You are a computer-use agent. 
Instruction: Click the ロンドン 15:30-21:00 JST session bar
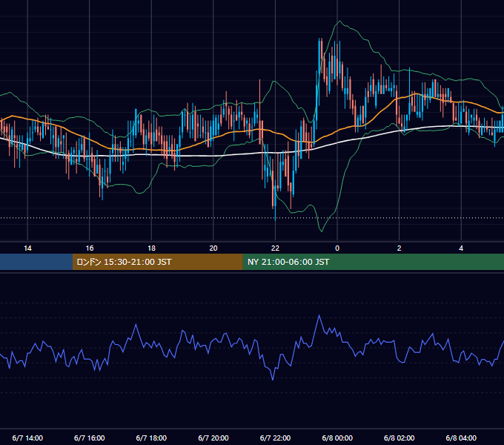click(x=157, y=262)
